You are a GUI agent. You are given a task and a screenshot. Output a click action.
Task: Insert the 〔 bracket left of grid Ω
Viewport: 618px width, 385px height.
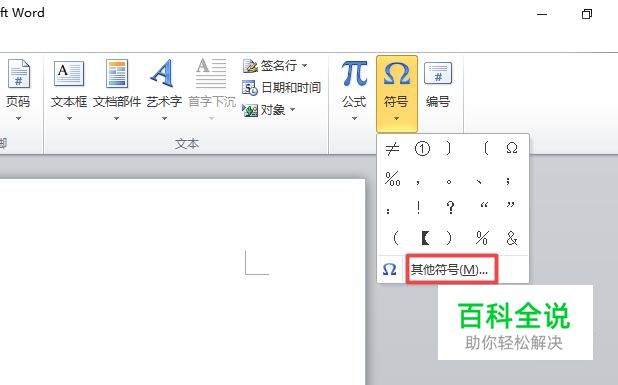(x=486, y=149)
